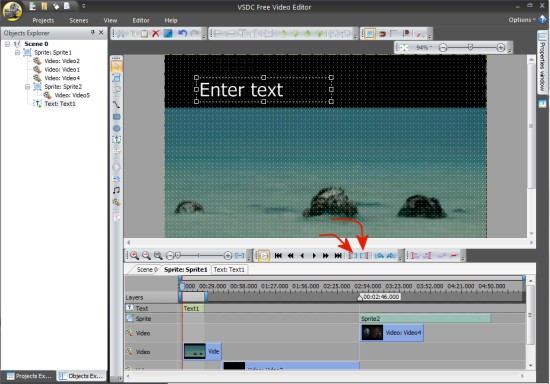This screenshot has height=384, width=550.
Task: Open the Projects menu
Action: (x=43, y=20)
